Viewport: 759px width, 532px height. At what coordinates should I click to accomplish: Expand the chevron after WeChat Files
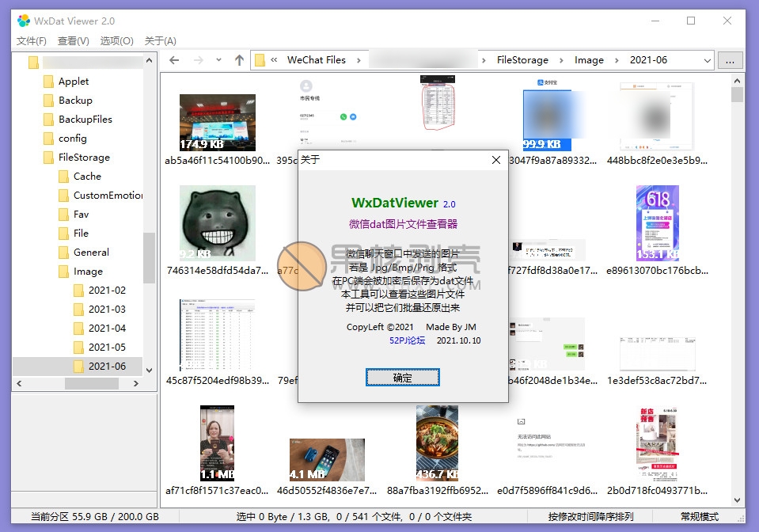359,60
